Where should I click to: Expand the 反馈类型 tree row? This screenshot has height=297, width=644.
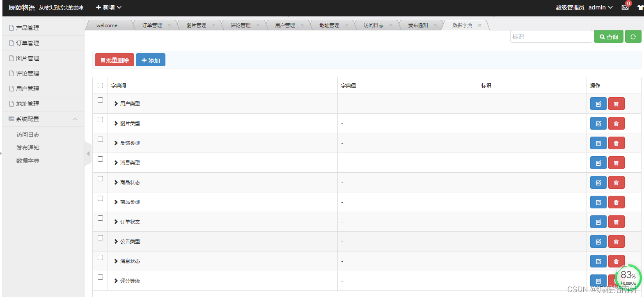(x=116, y=143)
